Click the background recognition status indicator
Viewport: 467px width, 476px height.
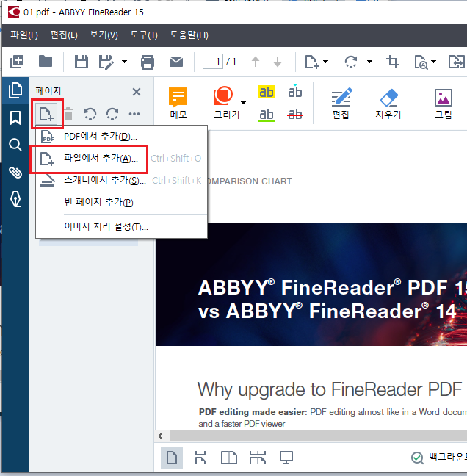pos(439,458)
